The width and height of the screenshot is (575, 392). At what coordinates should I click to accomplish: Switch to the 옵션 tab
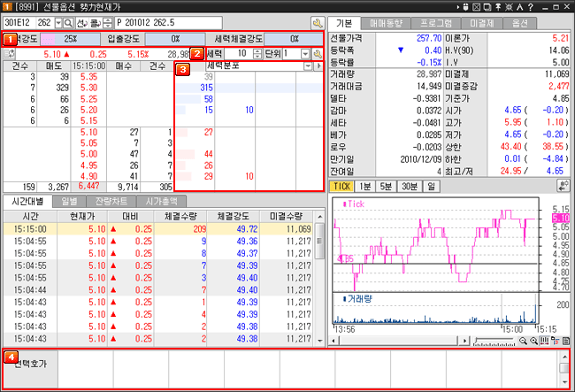(x=519, y=24)
